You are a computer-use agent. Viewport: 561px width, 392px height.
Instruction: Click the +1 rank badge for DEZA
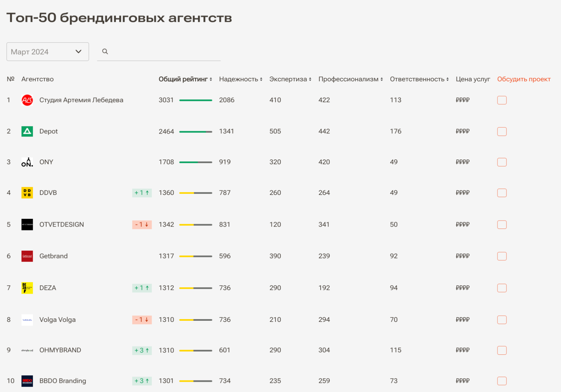[142, 288]
